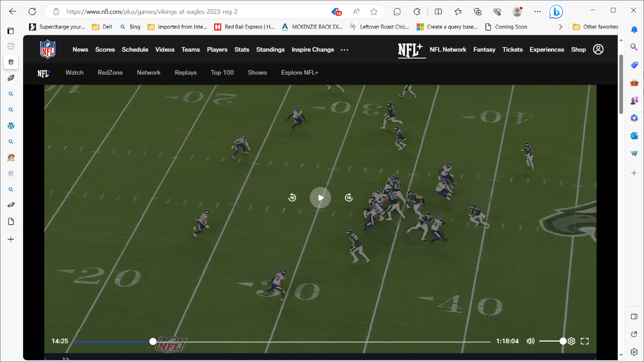Click the Tickets link
The width and height of the screenshot is (644, 362).
click(512, 49)
